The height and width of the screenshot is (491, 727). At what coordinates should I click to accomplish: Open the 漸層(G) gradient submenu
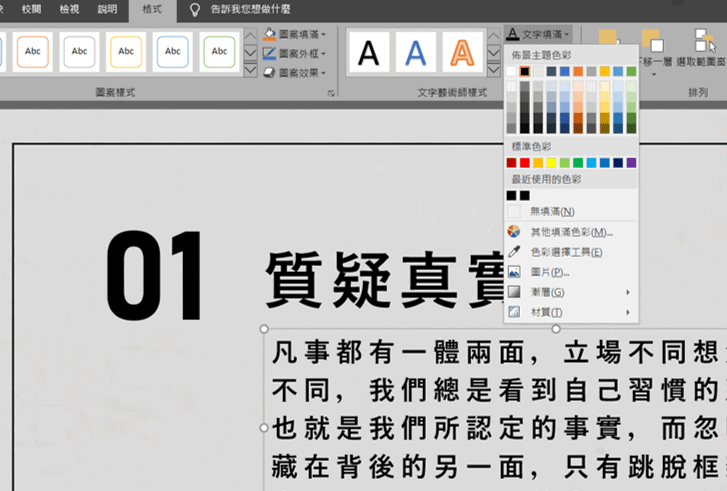pos(571,292)
